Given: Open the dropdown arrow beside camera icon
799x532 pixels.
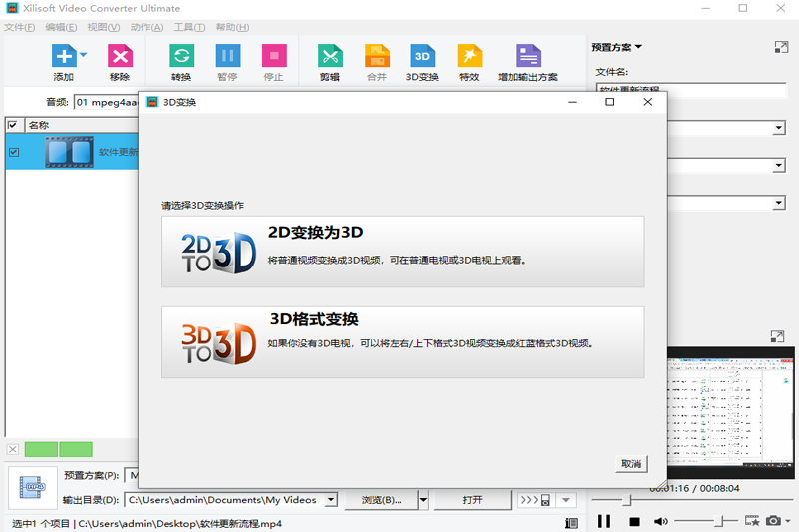Looking at the screenshot, I should 788,521.
